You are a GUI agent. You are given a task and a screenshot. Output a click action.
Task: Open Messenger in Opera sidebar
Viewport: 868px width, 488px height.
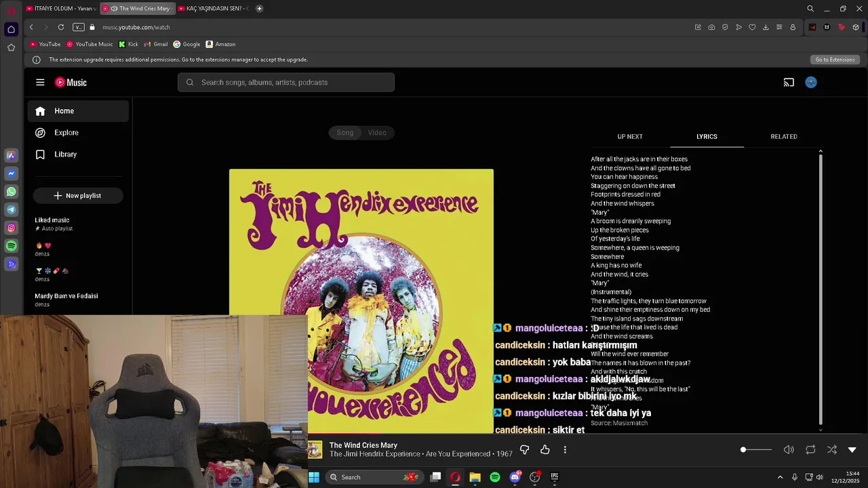pos(11,174)
